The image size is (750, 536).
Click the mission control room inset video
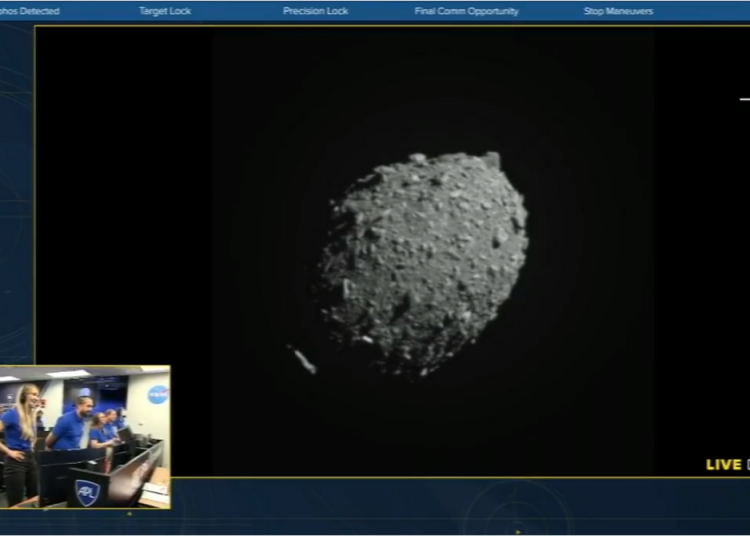click(x=85, y=437)
